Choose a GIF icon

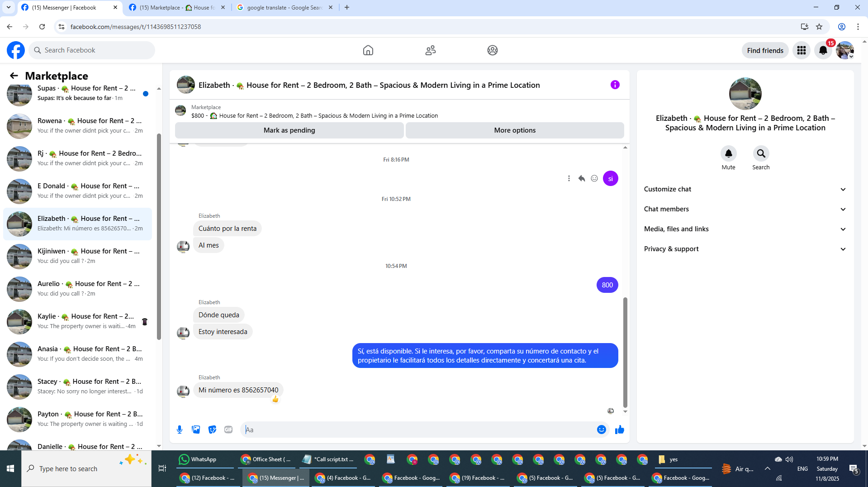pos(228,430)
